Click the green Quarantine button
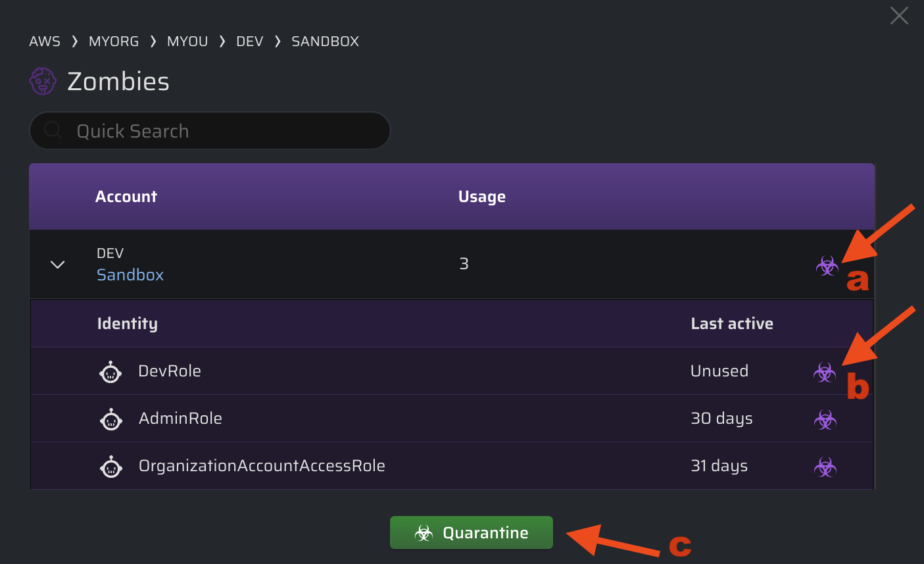924x564 pixels. 472,532
